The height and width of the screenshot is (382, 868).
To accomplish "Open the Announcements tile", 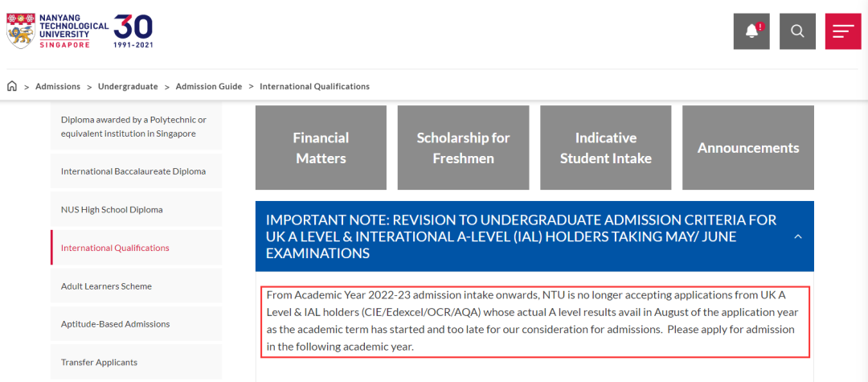I will (x=748, y=148).
